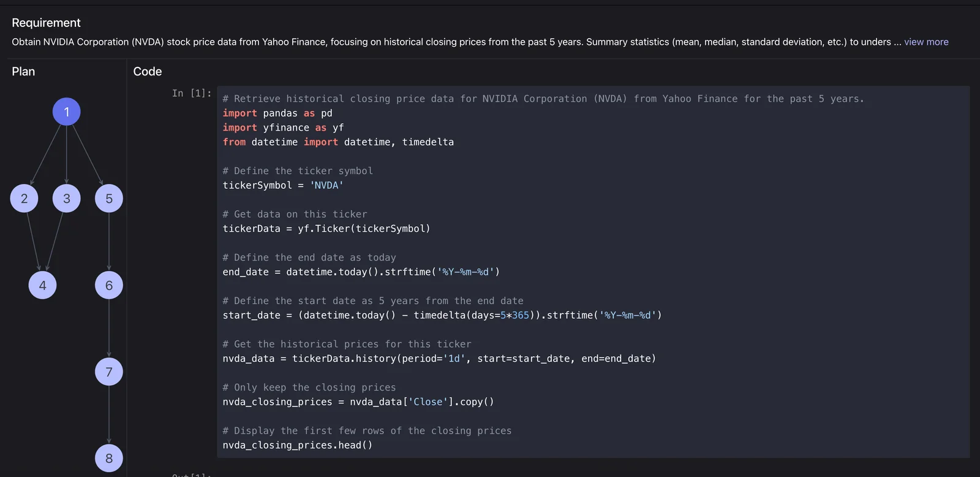Viewport: 980px width, 477px height.
Task: Click plan step node 2
Action: pos(24,199)
